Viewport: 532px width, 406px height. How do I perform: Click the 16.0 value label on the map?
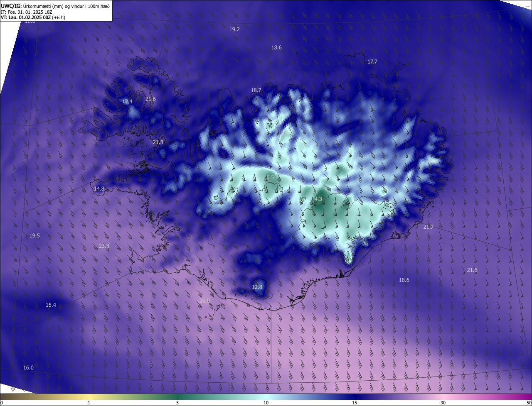click(28, 367)
